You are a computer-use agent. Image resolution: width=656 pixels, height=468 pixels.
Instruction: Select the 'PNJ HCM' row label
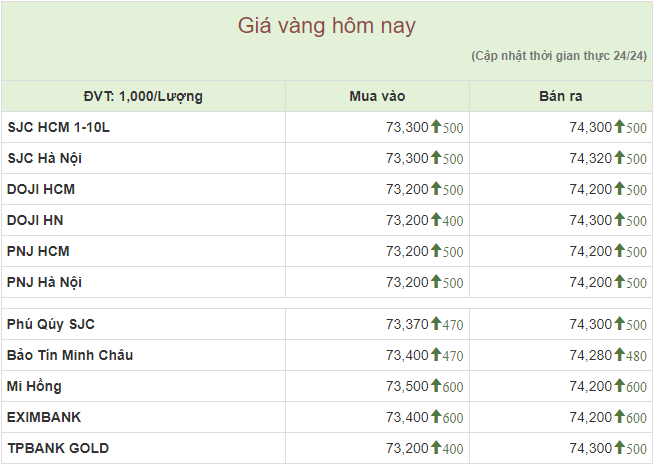click(38, 251)
